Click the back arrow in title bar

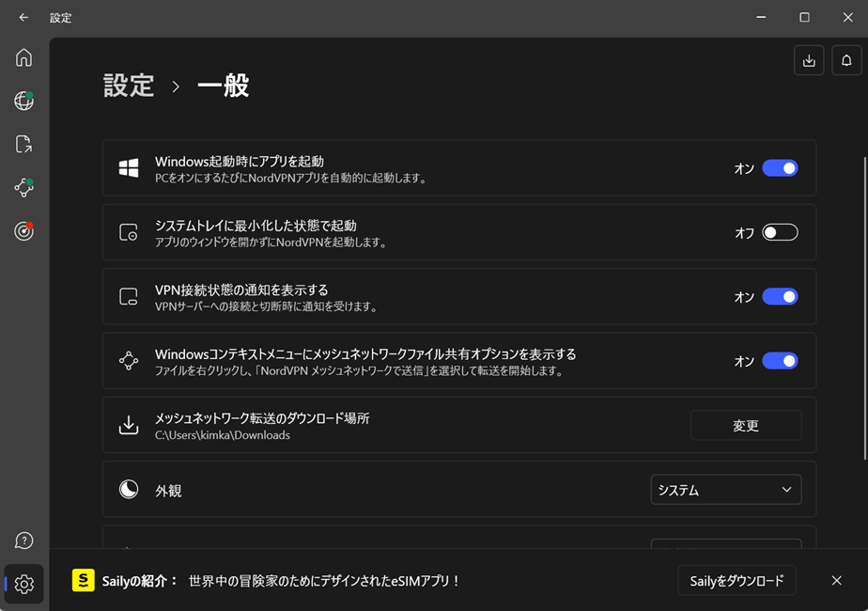pyautogui.click(x=23, y=18)
